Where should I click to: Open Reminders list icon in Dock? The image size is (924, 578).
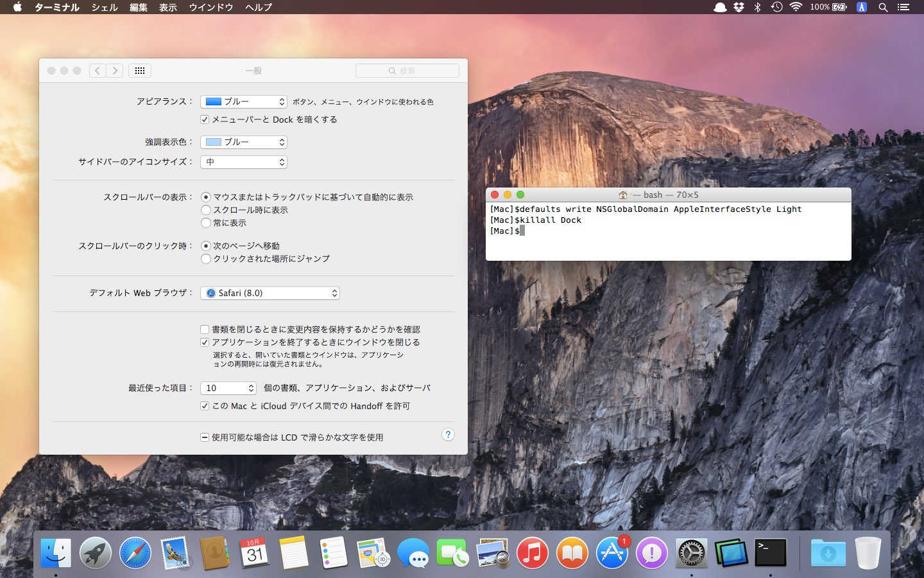tap(334, 553)
